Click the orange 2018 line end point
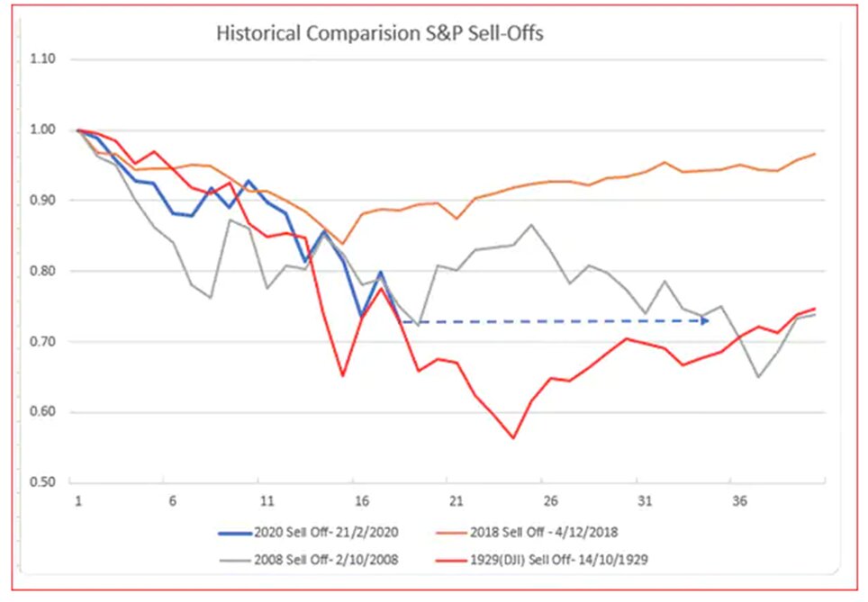Viewport: 868px width, 602px height. [x=814, y=154]
